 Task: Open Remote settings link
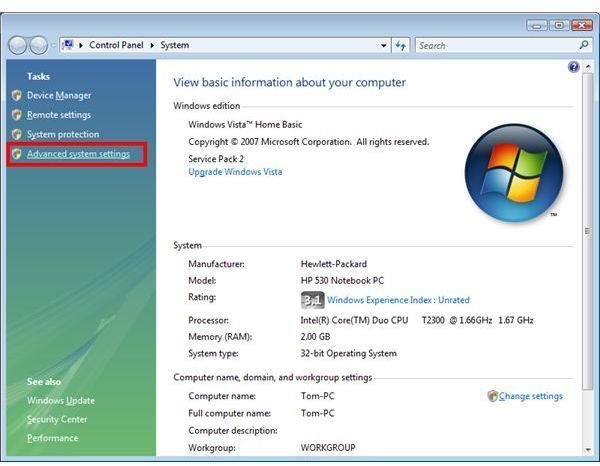[59, 115]
